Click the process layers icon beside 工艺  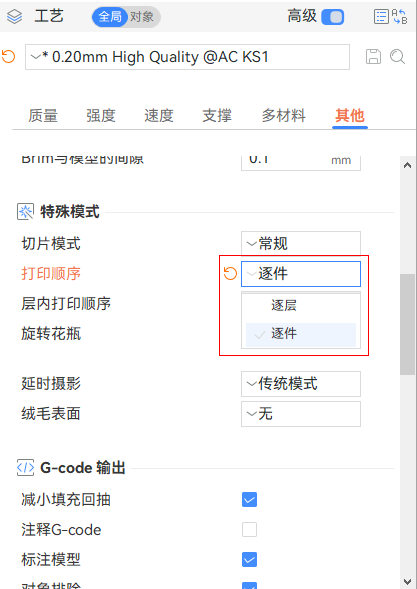tap(14, 17)
